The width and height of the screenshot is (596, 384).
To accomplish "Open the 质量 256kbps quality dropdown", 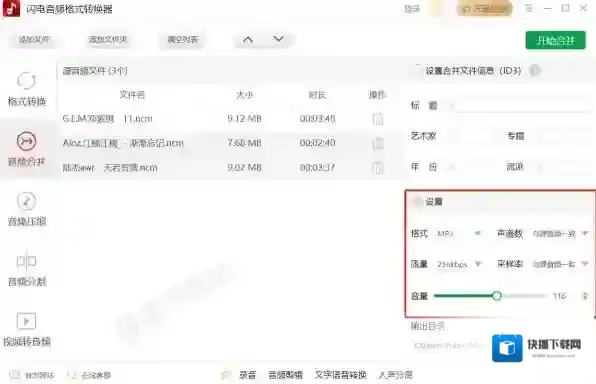I will point(459,264).
